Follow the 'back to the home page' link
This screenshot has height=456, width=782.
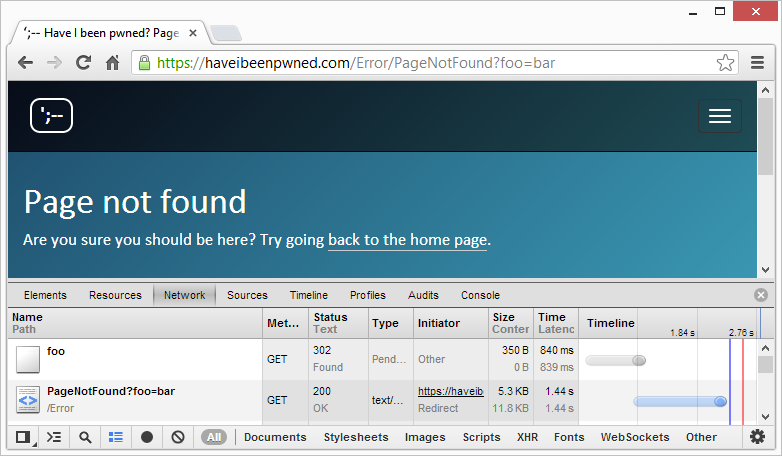point(407,240)
